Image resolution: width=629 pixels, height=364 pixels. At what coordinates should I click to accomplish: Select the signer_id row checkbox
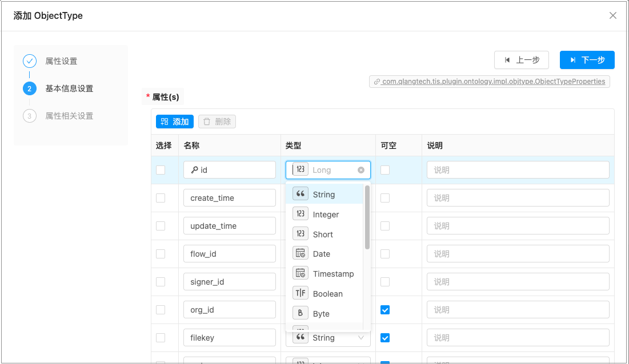tap(161, 282)
